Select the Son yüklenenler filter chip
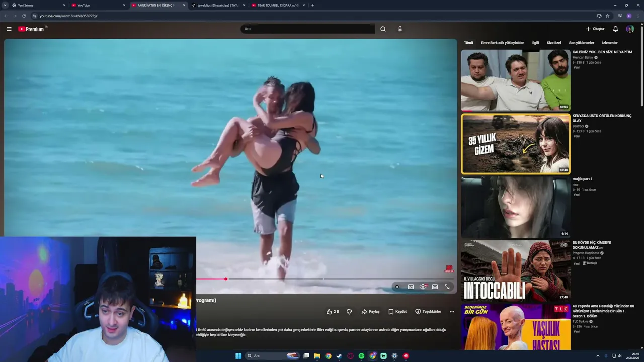The image size is (644, 362). [582, 43]
